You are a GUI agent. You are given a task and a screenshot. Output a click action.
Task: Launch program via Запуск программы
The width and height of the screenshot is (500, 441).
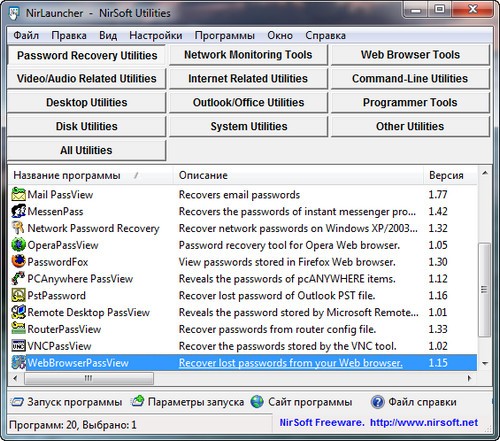click(66, 402)
